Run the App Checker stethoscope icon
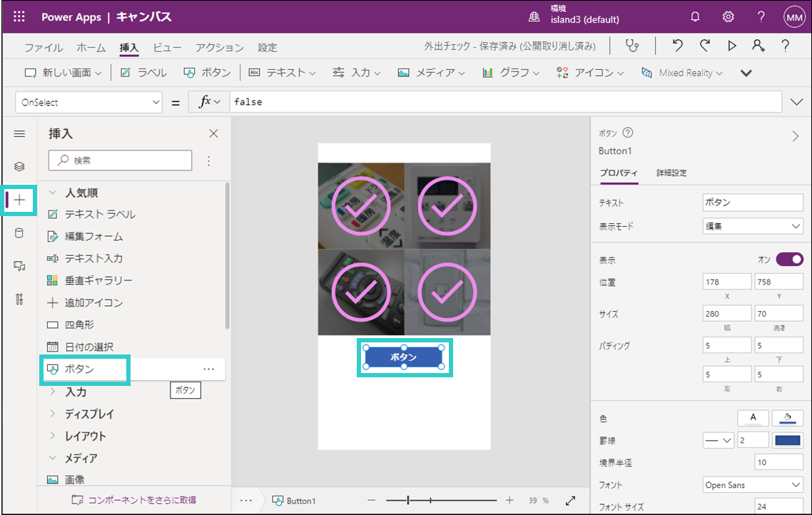The height and width of the screenshot is (515, 812). click(632, 46)
